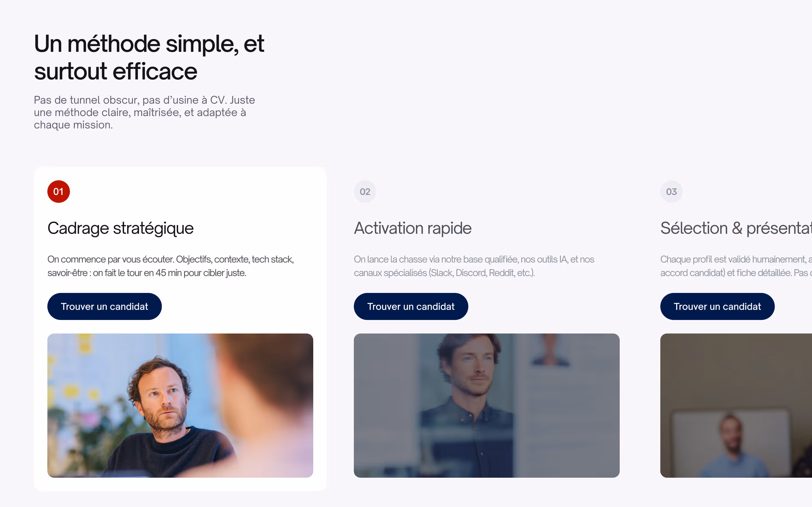Screen dimensions: 812x507
Task: Click Trouver un candidat under Cadrage stratégique
Action: (104, 306)
